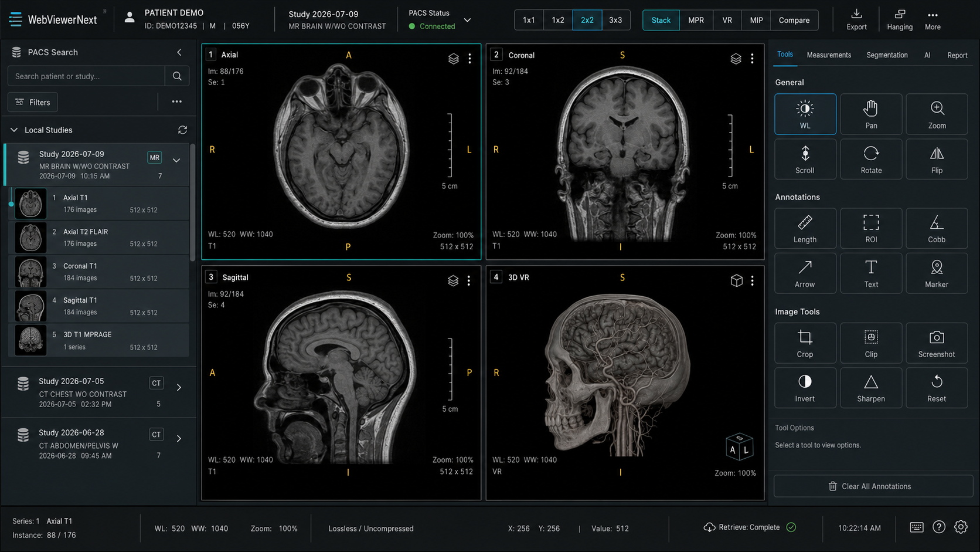Switch to the Report tab
Screen dimensions: 980x552
pyautogui.click(x=957, y=55)
